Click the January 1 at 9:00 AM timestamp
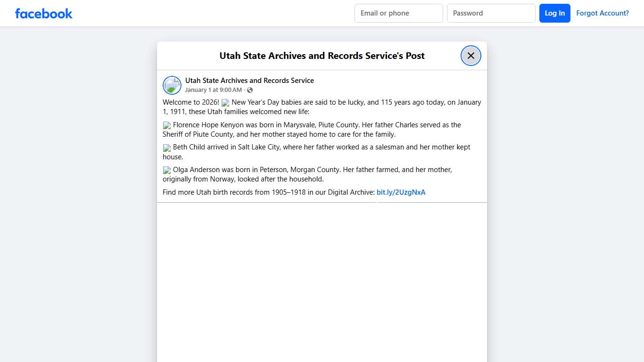The height and width of the screenshot is (362, 644). [213, 90]
